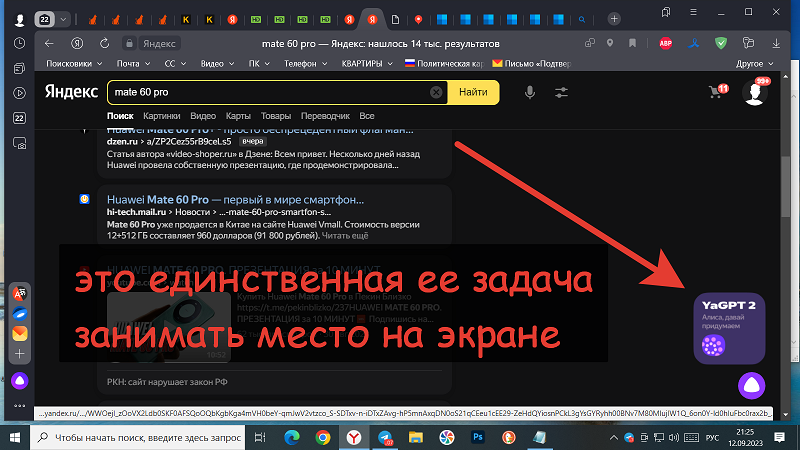Open the green shield protection icon

coord(721,43)
